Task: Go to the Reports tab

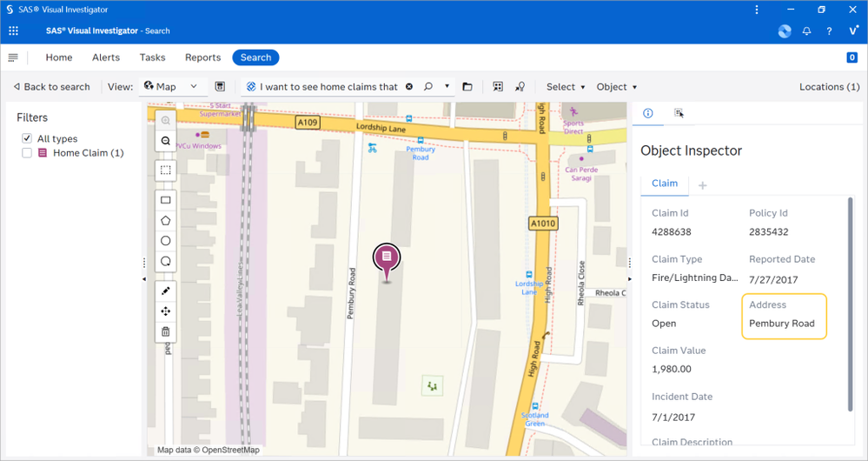Action: 202,57
